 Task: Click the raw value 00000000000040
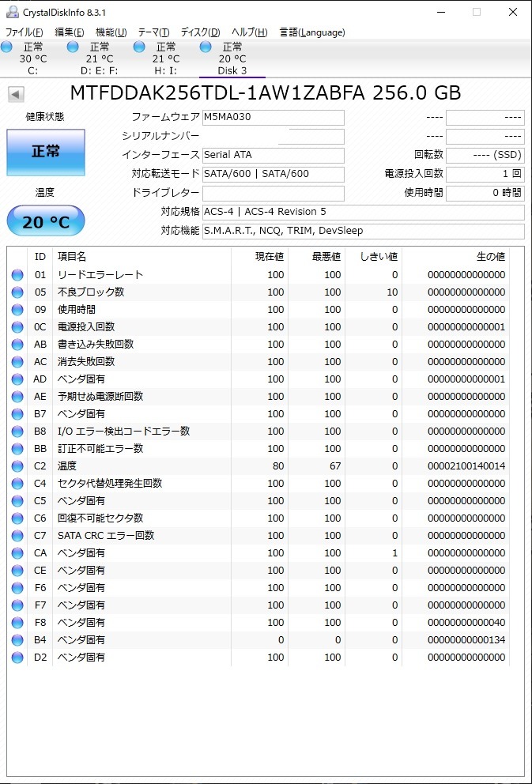click(466, 623)
